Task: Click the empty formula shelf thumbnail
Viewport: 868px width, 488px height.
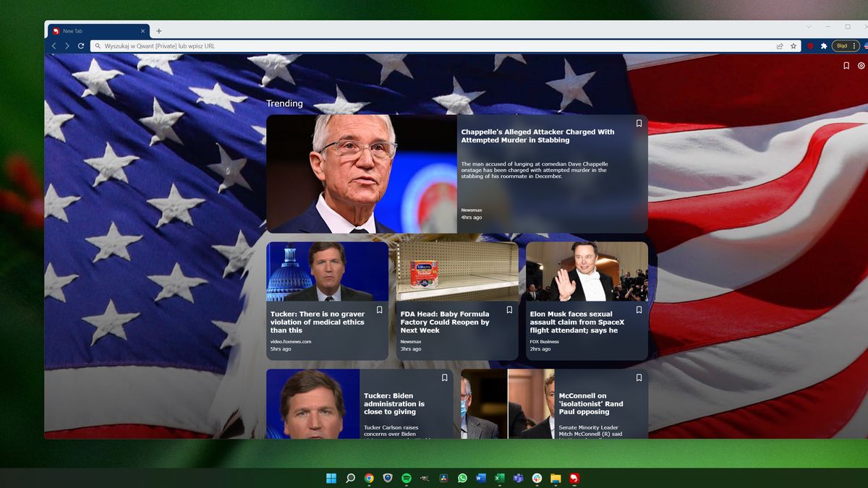Action: 457,271
